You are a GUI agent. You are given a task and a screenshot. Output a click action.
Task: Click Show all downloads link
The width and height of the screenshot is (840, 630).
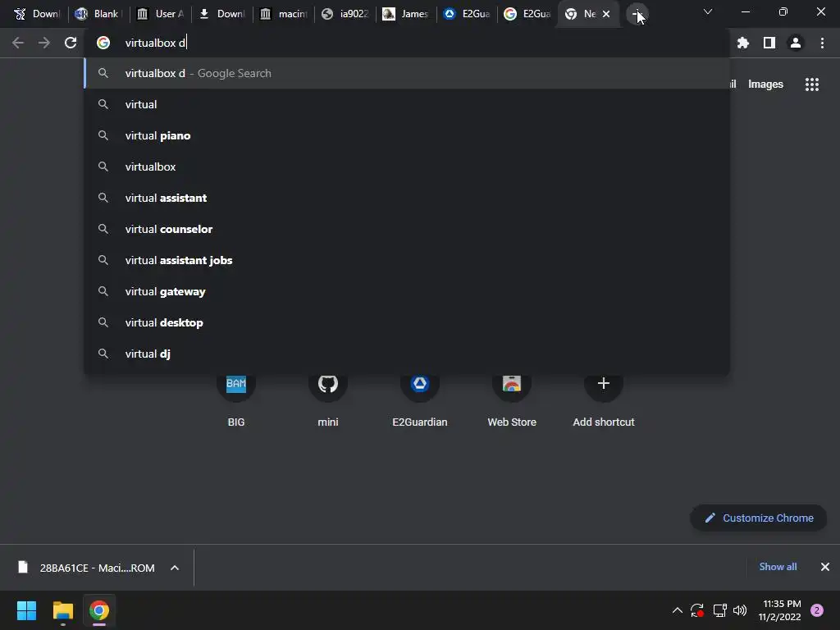coord(778,567)
